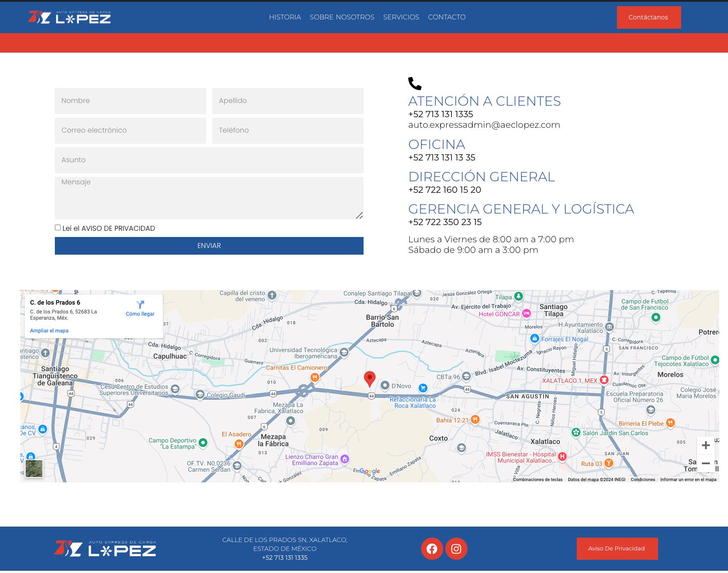The height and width of the screenshot is (573, 728).
Task: Click the black phone icon
Action: pyautogui.click(x=415, y=84)
